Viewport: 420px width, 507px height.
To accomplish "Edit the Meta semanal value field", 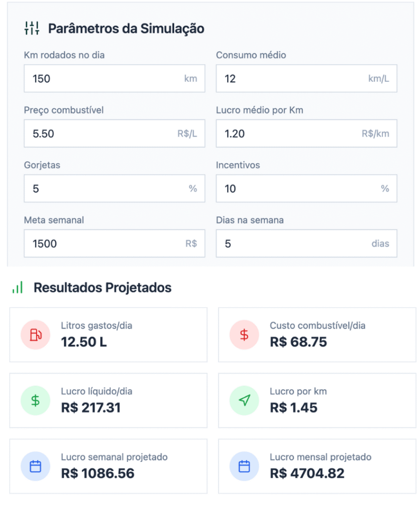I will pos(104,244).
